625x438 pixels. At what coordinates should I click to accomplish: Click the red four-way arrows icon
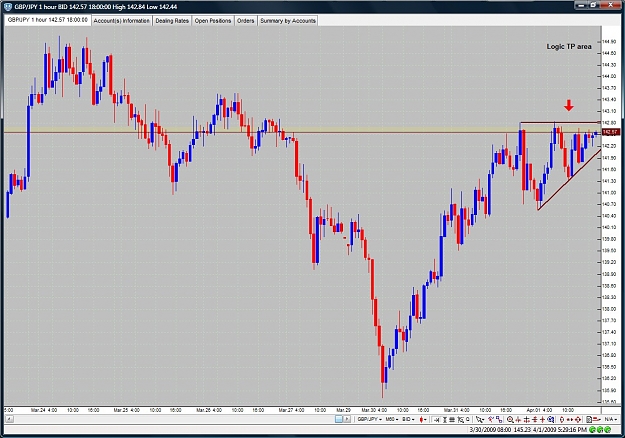click(x=578, y=419)
